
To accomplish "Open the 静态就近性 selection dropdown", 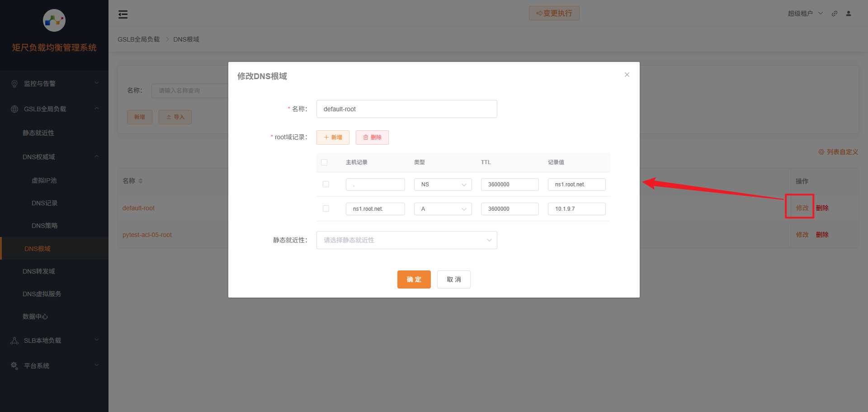I will pos(406,240).
